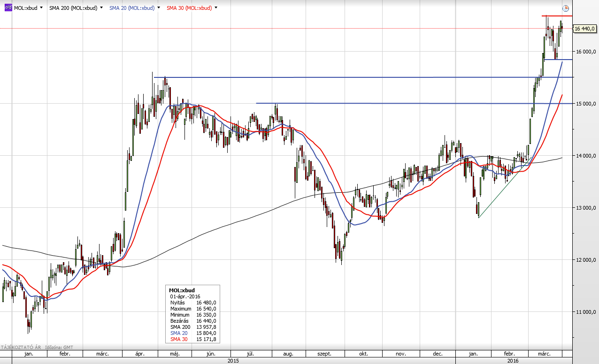Viewport: 599px width, 364px height.
Task: Click the purple CFD instrument icon
Action: (x=8, y=8)
